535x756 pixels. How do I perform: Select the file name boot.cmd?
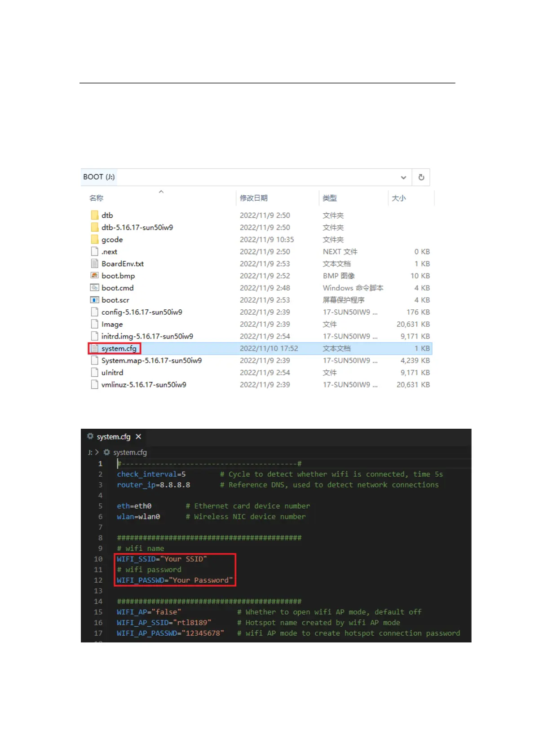pos(117,288)
